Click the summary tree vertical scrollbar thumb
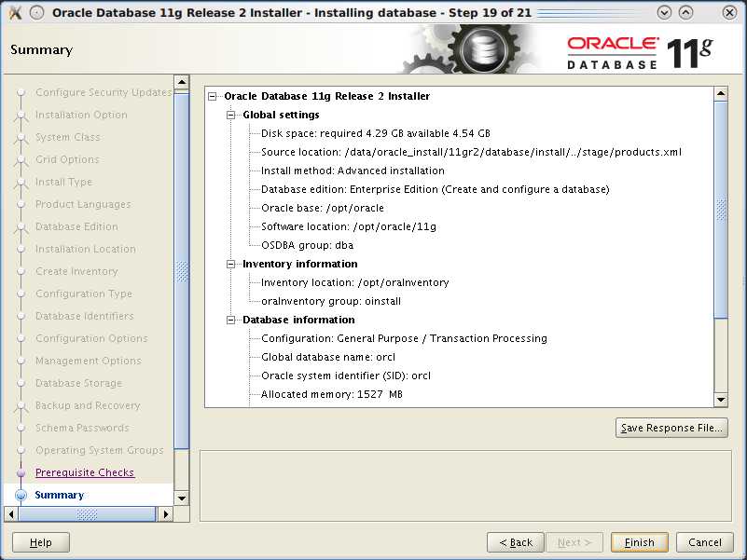747x560 pixels. (x=721, y=210)
